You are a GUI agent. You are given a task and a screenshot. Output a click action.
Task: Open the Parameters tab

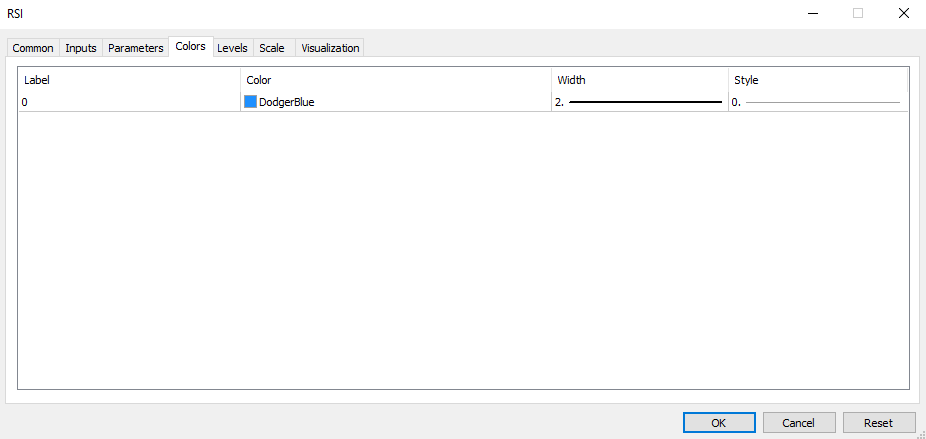pos(136,48)
